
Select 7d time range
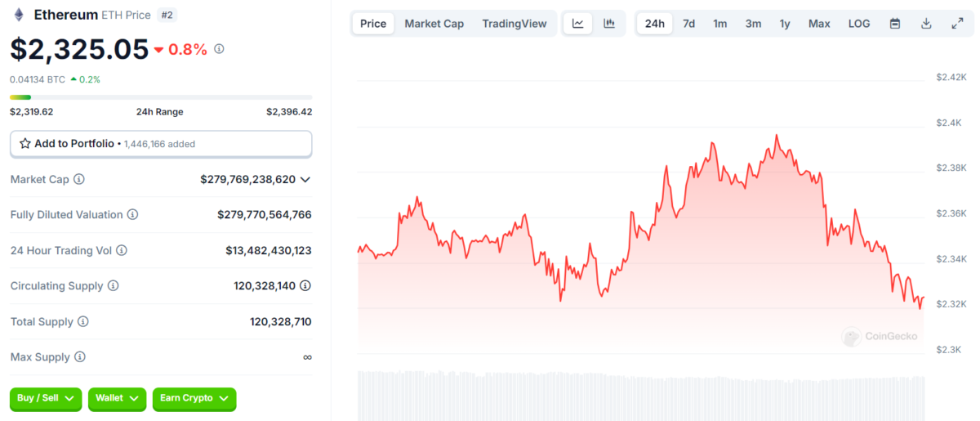click(x=689, y=24)
